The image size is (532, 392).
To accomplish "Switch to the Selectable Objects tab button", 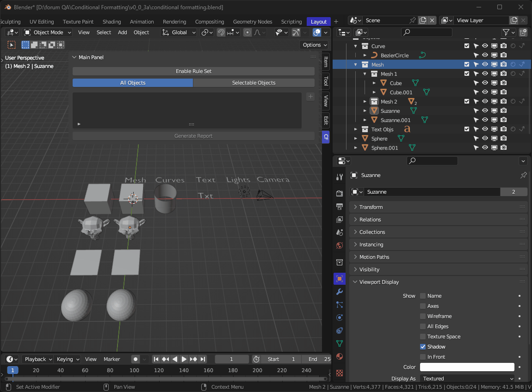I will 254,82.
